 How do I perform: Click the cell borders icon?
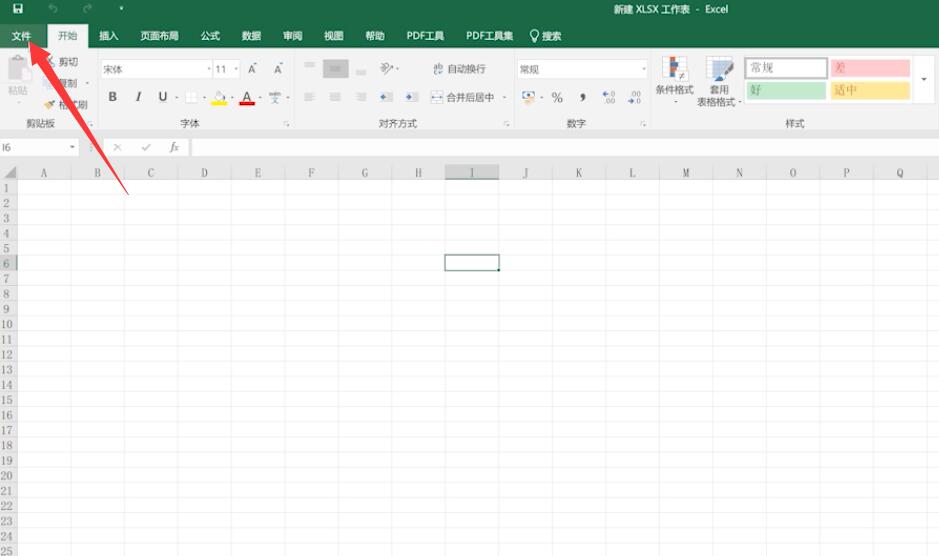coord(191,97)
